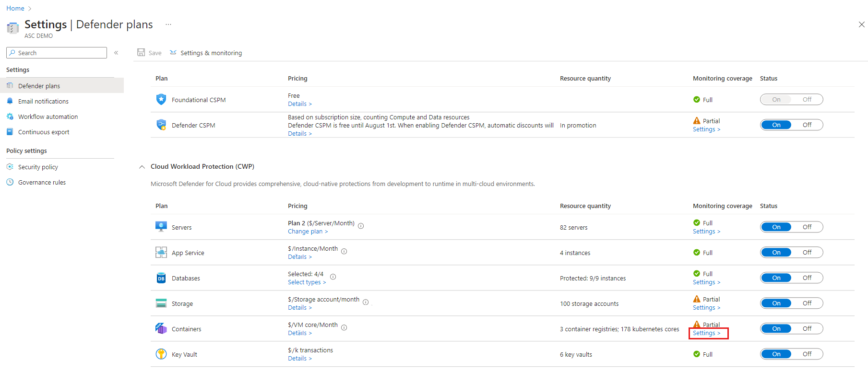This screenshot has height=372, width=868.
Task: Open Details for App Service pricing
Action: [x=300, y=257]
